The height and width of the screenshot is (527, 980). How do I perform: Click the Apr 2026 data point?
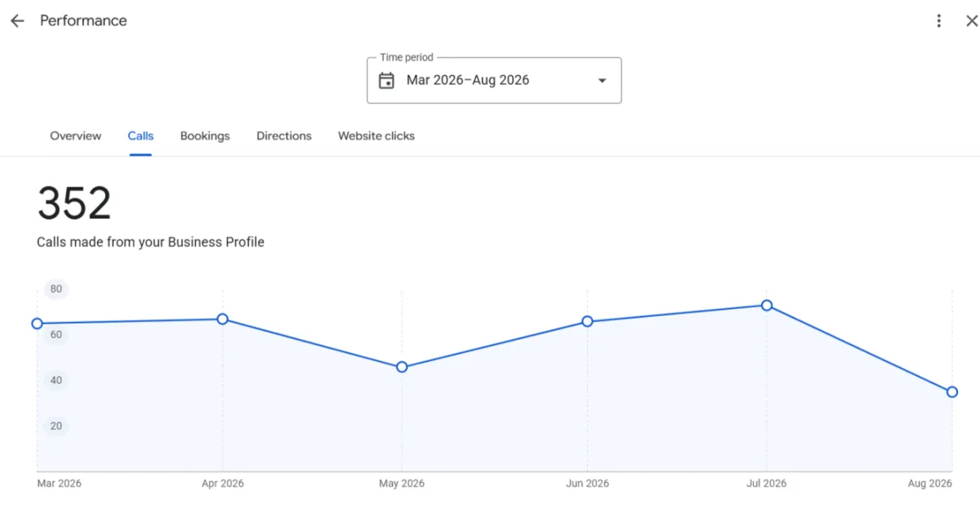[x=222, y=319]
